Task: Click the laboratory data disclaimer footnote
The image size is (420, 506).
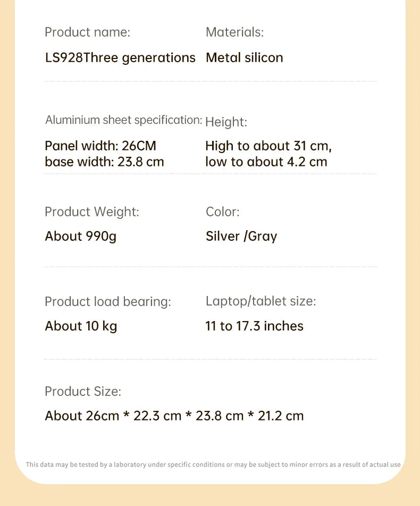Action: 213,465
